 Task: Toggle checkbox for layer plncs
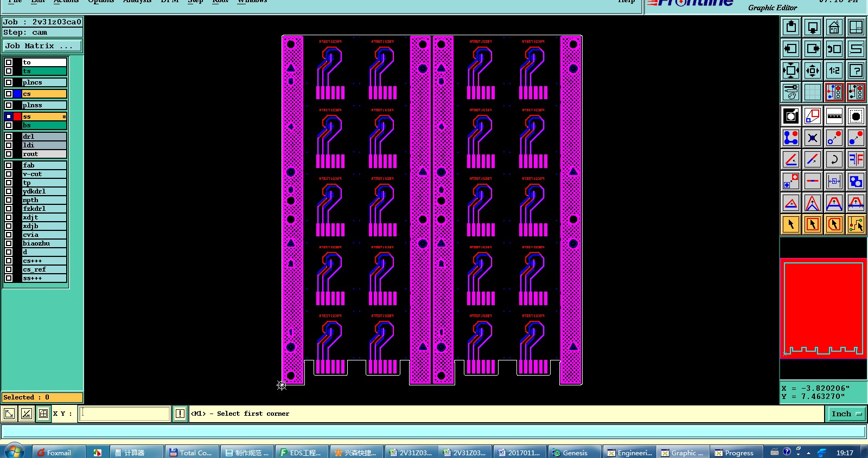[9, 82]
